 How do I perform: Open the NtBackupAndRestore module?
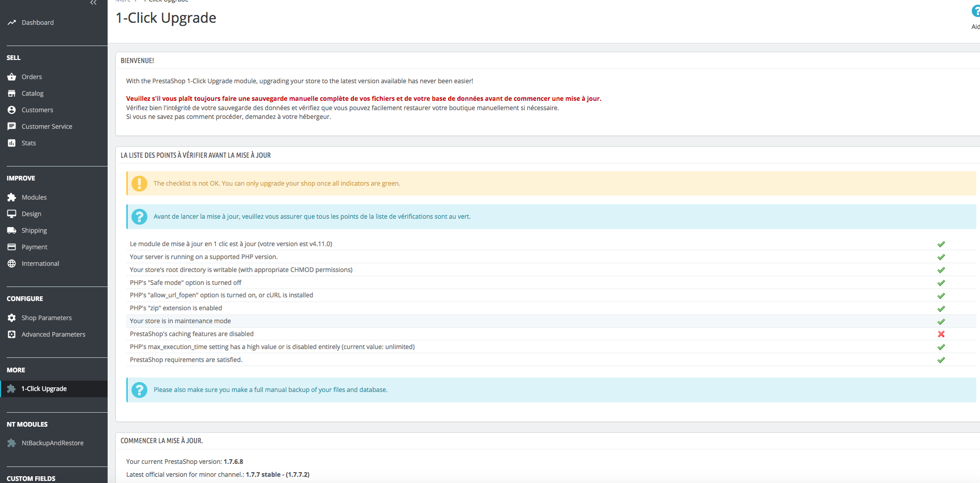(53, 443)
